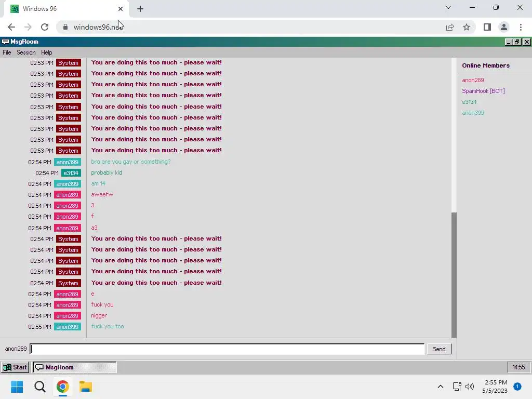Screen dimensions: 532x399
Task: Open the notification badge icon
Action: pos(517,387)
